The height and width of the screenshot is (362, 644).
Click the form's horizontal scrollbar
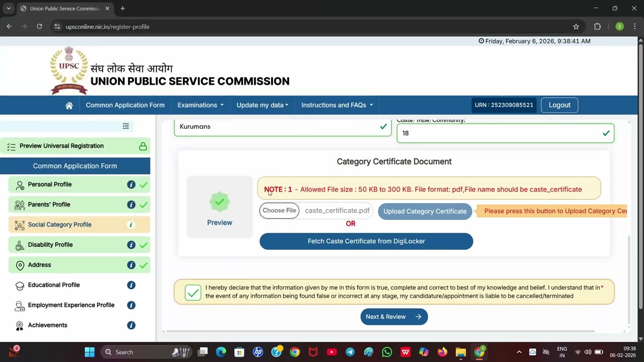(x=380, y=331)
